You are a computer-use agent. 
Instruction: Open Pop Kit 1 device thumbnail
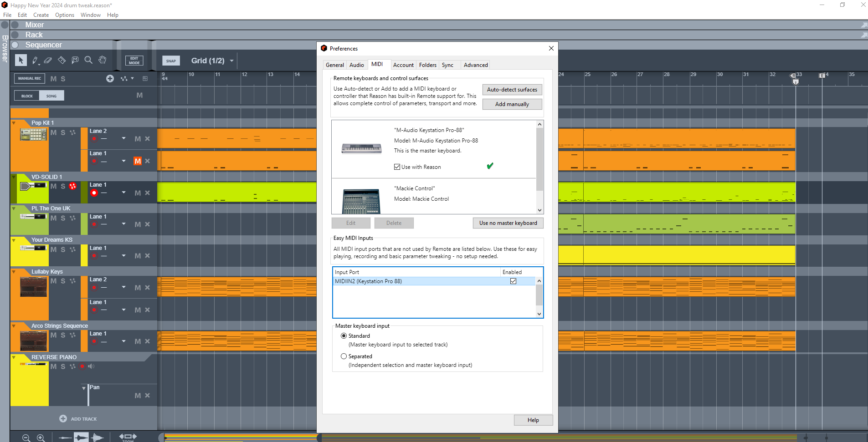pos(33,134)
